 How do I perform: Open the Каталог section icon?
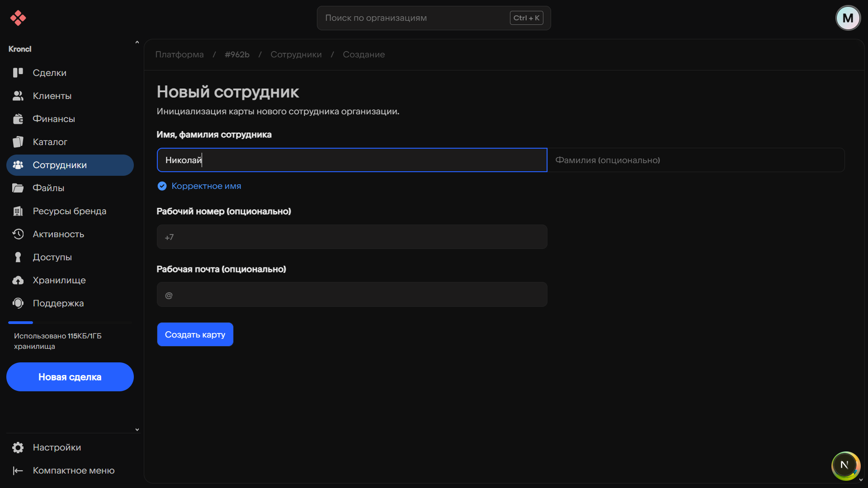(18, 142)
